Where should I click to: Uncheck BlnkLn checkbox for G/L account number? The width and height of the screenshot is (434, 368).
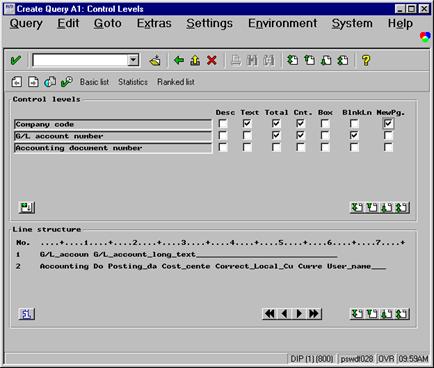click(354, 135)
